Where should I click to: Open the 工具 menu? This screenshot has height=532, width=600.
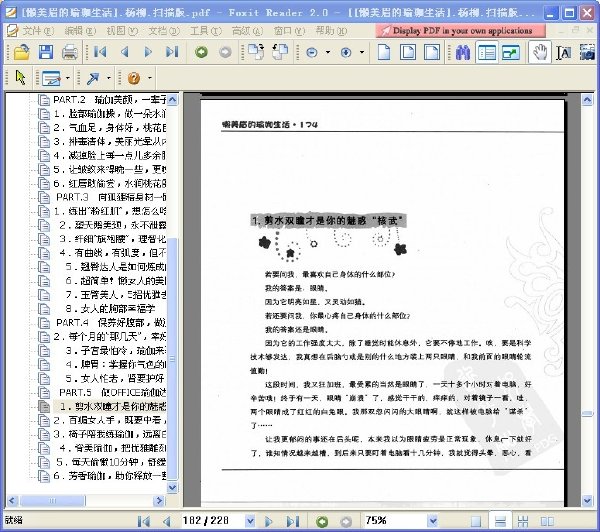click(x=205, y=31)
